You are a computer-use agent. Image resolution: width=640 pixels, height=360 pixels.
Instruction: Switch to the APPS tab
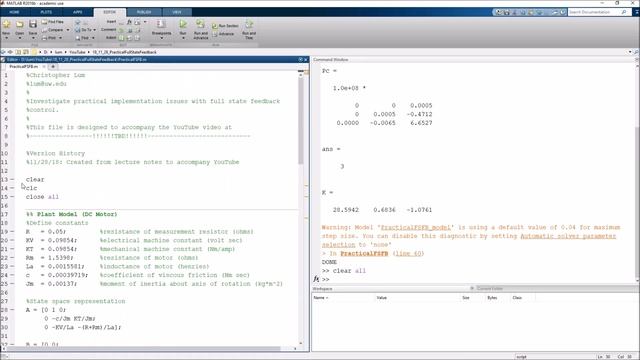pos(78,12)
